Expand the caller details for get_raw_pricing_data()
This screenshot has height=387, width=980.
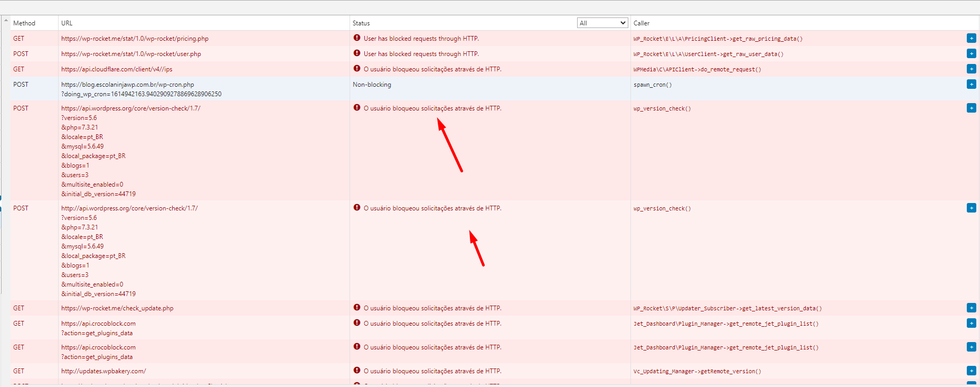pos(971,38)
